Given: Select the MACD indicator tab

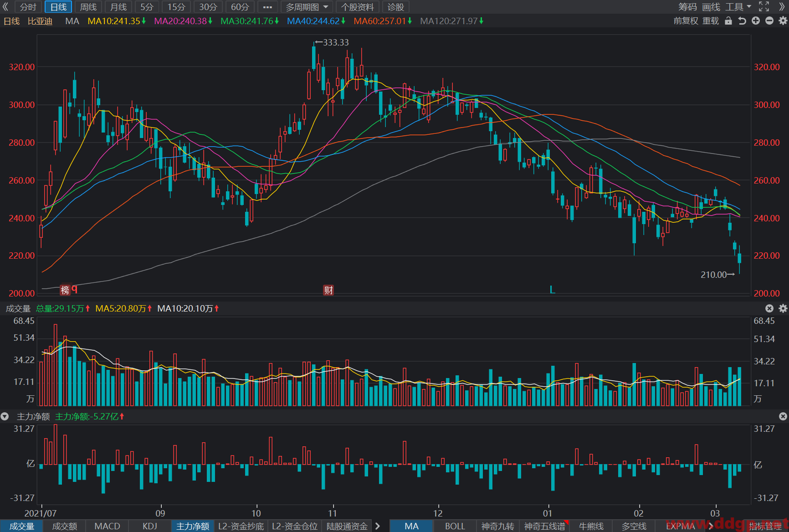Looking at the screenshot, I should [107, 526].
